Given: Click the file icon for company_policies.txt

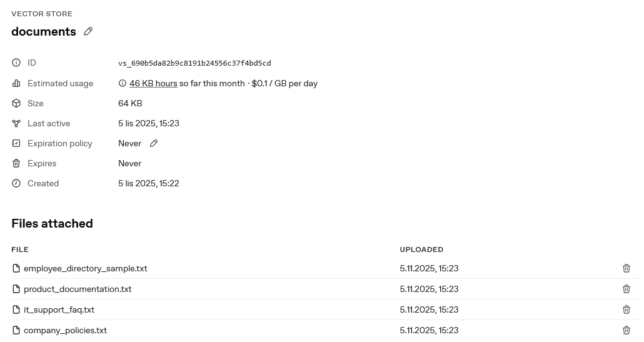Looking at the screenshot, I should (16, 330).
